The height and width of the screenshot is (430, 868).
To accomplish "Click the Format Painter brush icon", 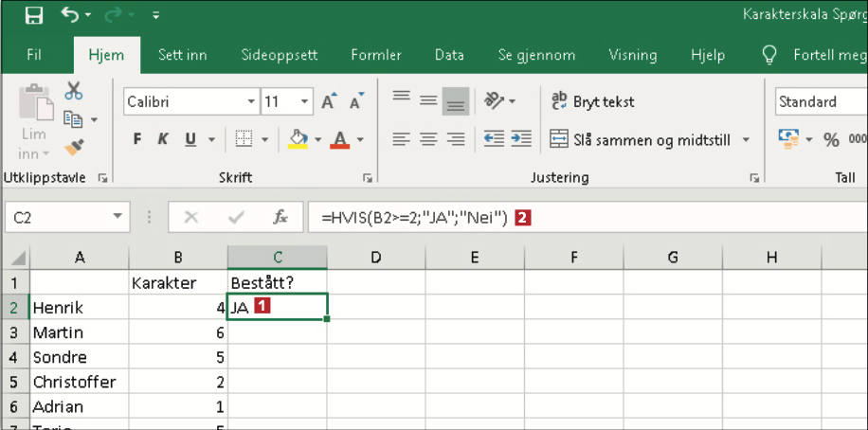I will pyautogui.click(x=74, y=147).
